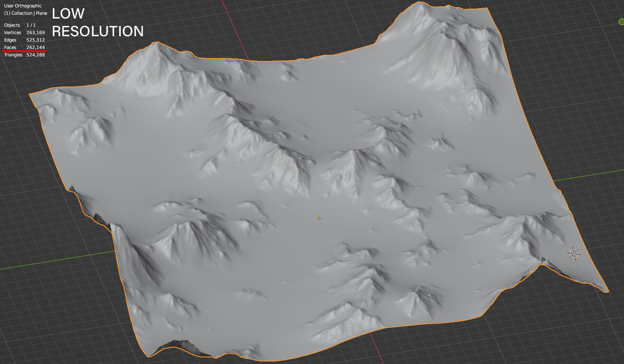
Task: Click the Triangles count "524,288"
Action: [x=35, y=55]
